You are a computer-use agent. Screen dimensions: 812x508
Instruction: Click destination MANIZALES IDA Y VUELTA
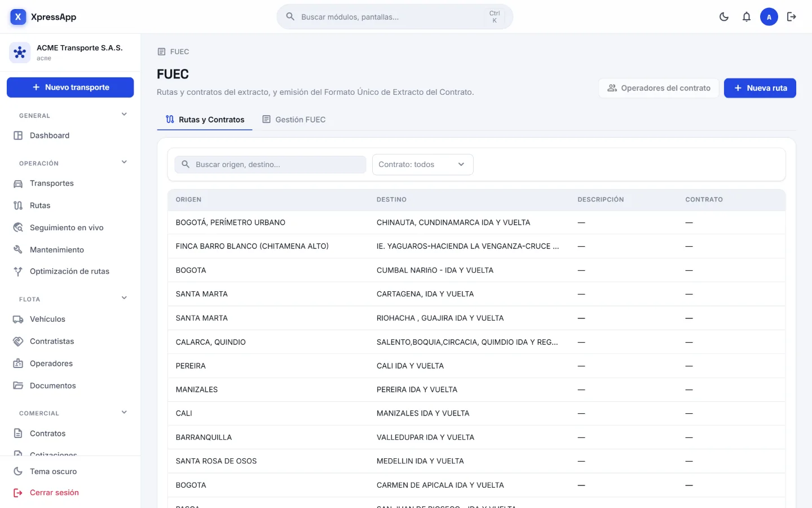click(423, 413)
